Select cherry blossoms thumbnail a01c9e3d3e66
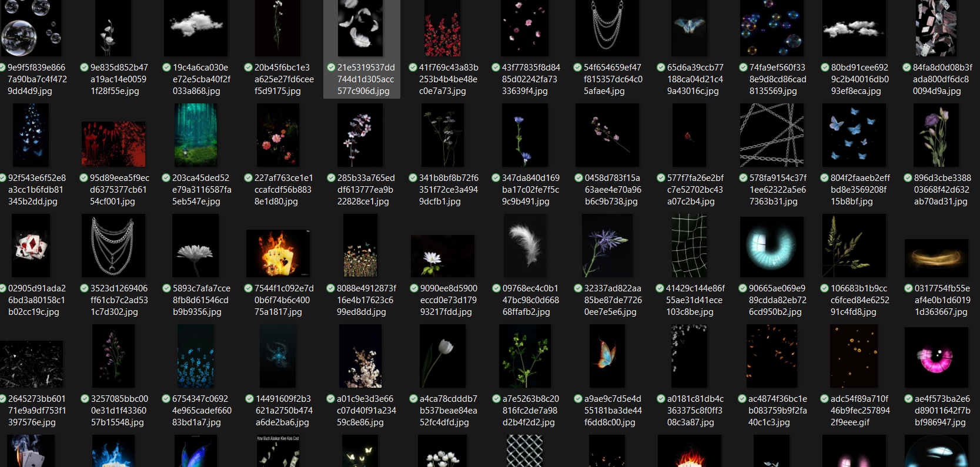This screenshot has width=980, height=467. point(360,356)
